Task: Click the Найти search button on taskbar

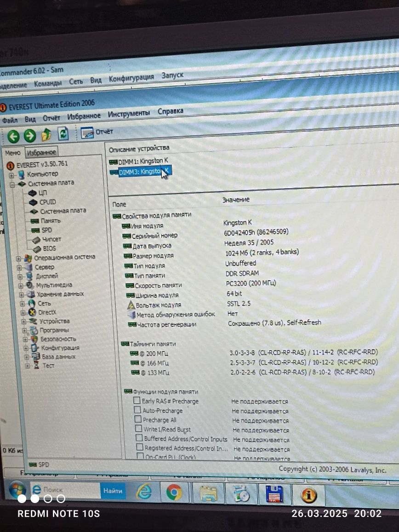Action: tap(113, 491)
